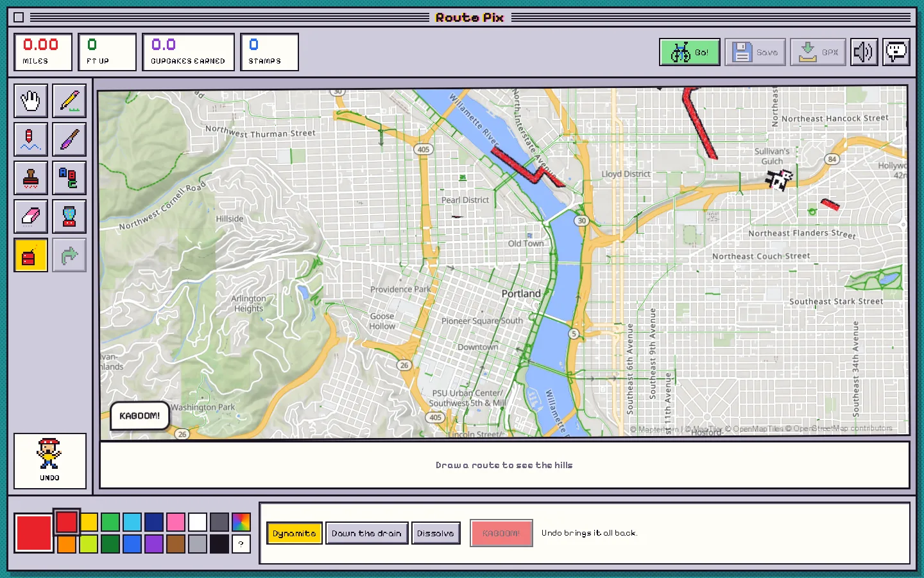Viewport: 924px width, 578px height.
Task: Select the rubber stamp tool
Action: click(x=31, y=178)
